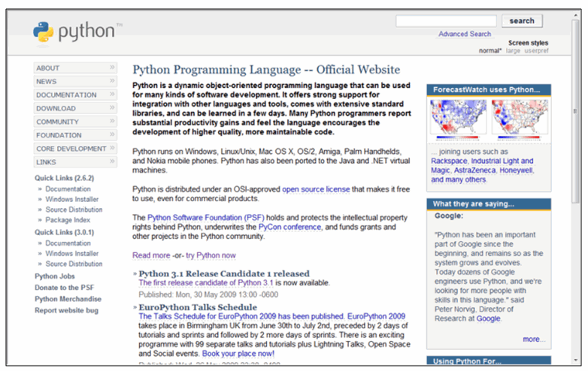The height and width of the screenshot is (371, 588).
Task: Click the try Python now link
Action: pos(211,255)
